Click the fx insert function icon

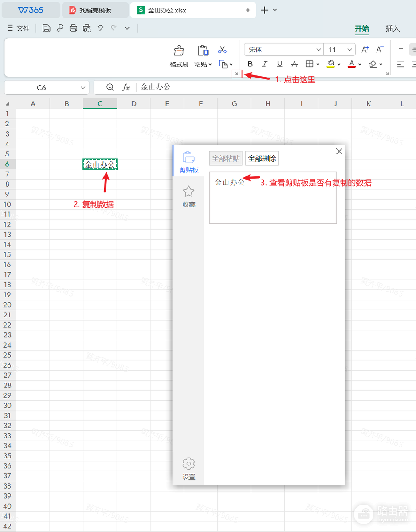click(126, 87)
